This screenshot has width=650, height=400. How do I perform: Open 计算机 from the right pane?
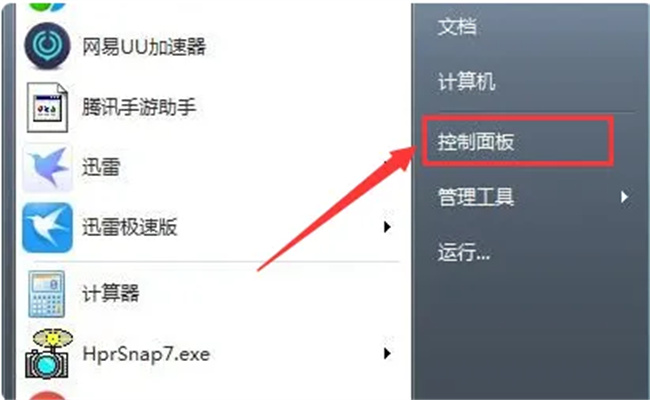click(466, 81)
